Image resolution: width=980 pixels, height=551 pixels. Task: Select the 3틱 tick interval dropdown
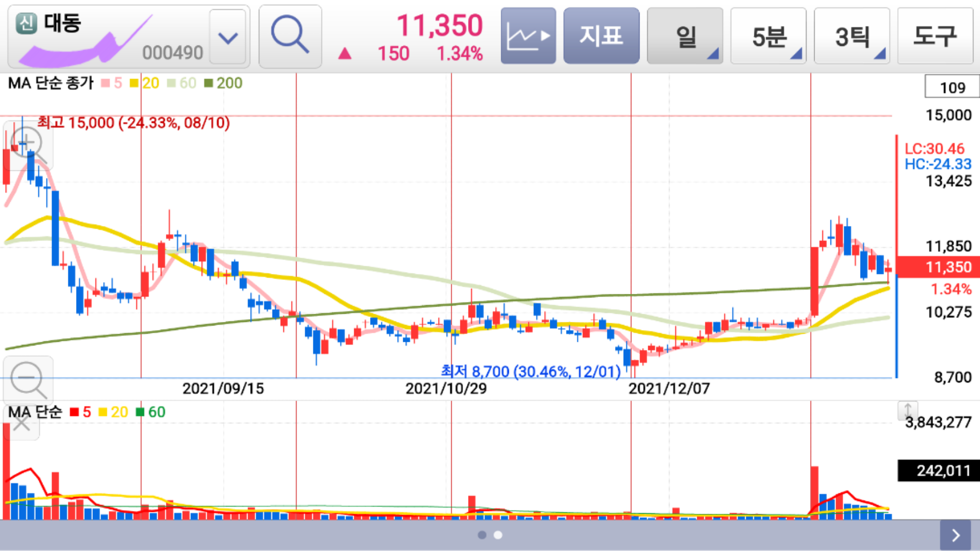point(852,36)
